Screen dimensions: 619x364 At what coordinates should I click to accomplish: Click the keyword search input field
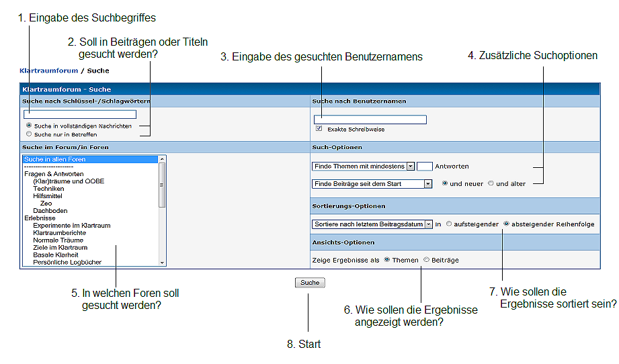click(79, 115)
